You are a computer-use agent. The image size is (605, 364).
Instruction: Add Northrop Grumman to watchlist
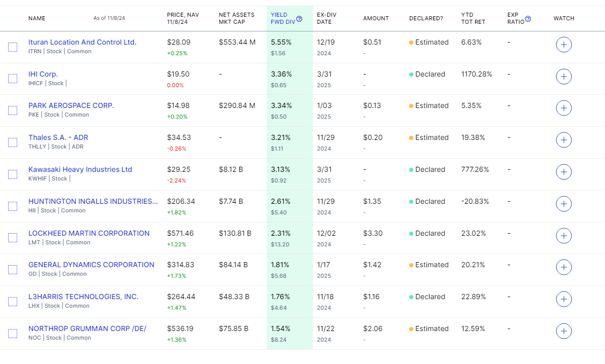tap(564, 331)
